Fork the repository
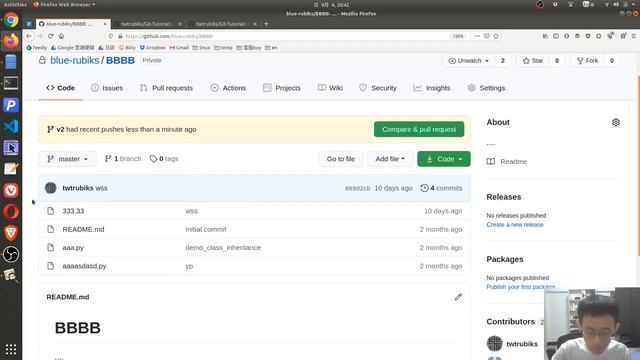Image resolution: width=640 pixels, height=360 pixels. pyautogui.click(x=587, y=60)
